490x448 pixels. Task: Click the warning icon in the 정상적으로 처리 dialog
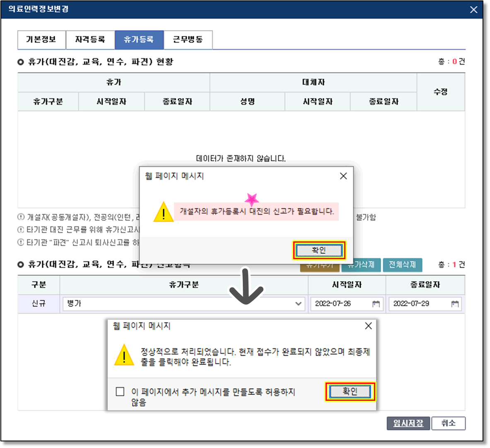coord(124,355)
